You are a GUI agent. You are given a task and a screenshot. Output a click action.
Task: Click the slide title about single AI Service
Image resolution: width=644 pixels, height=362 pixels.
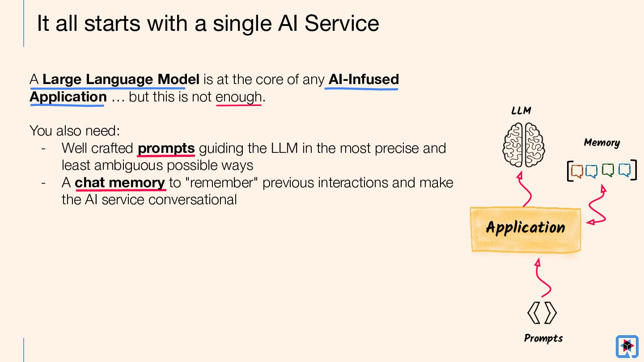point(208,23)
